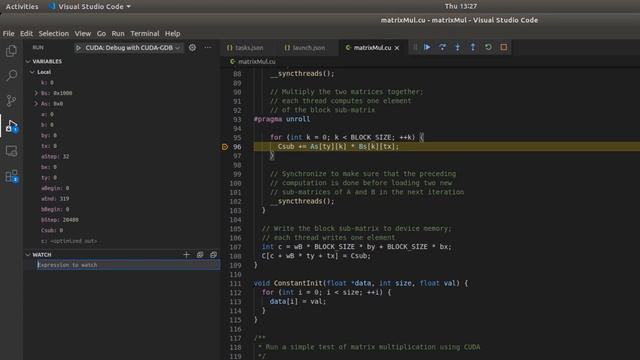Open the debug configuration dropdown

pyautogui.click(x=129, y=48)
